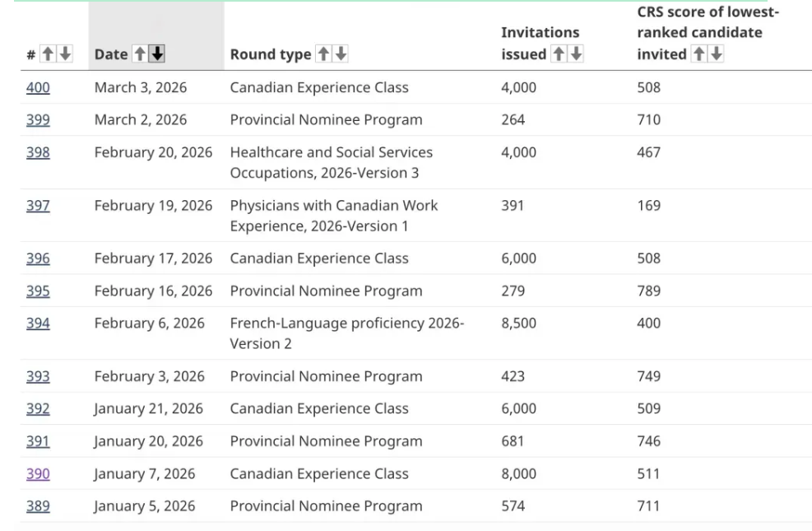812x531 pixels.
Task: Sort round number column ascending
Action: pos(49,54)
